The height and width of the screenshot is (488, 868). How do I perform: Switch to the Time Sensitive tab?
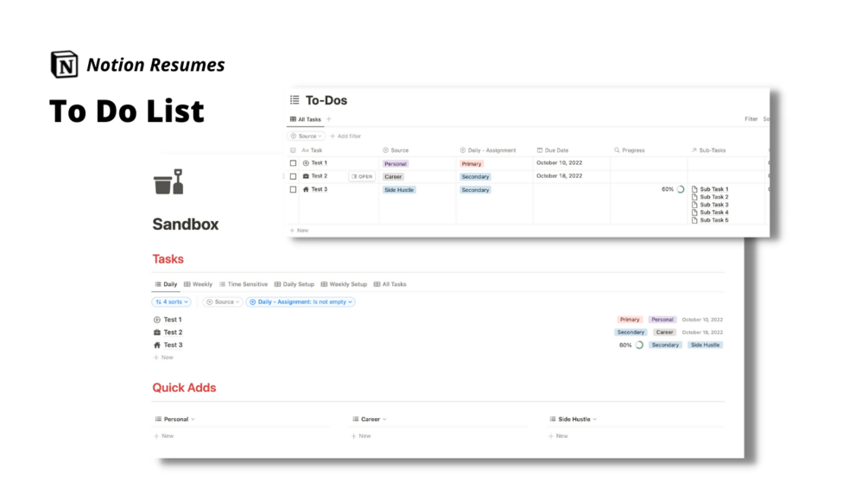[x=243, y=284]
